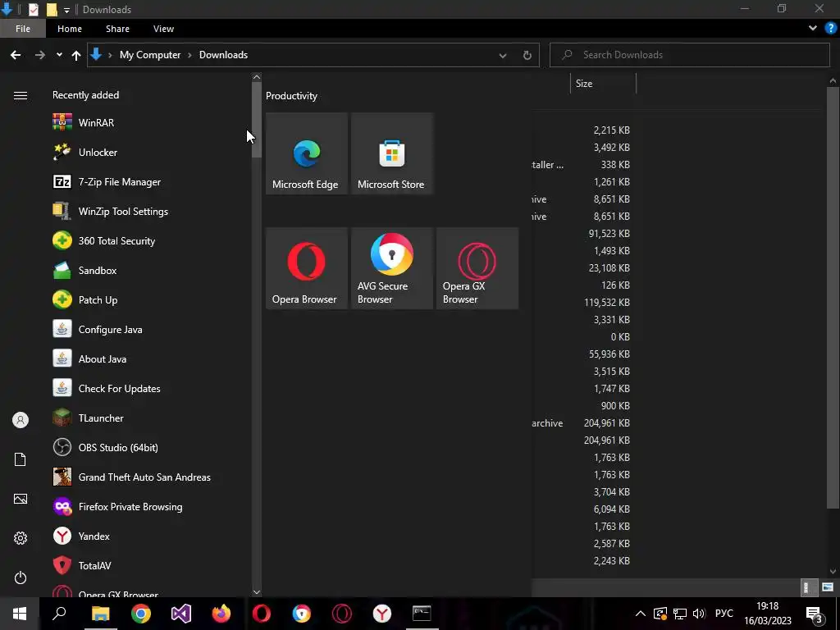Image resolution: width=840 pixels, height=630 pixels.
Task: Expand the address bar history dropdown
Action: click(x=503, y=55)
